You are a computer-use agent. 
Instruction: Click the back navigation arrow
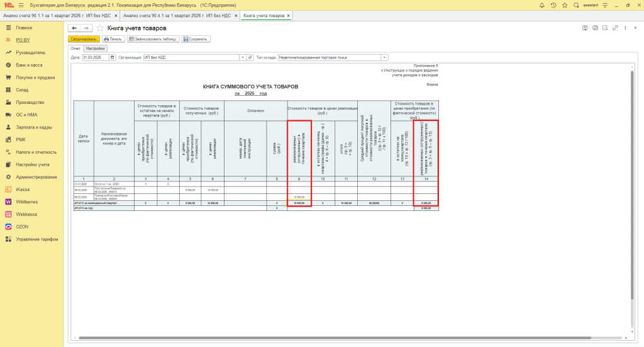tap(74, 28)
